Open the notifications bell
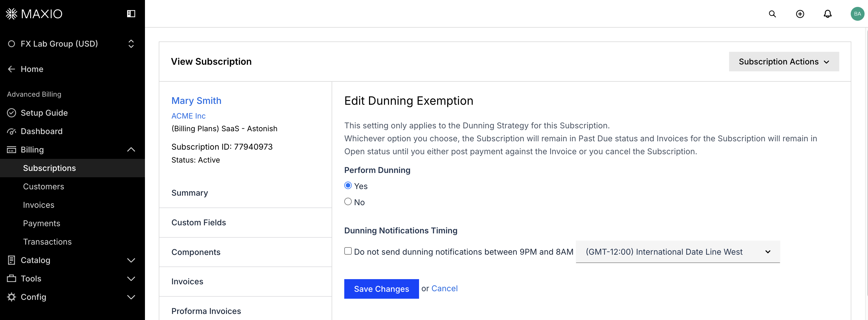This screenshot has height=320, width=868. (827, 14)
